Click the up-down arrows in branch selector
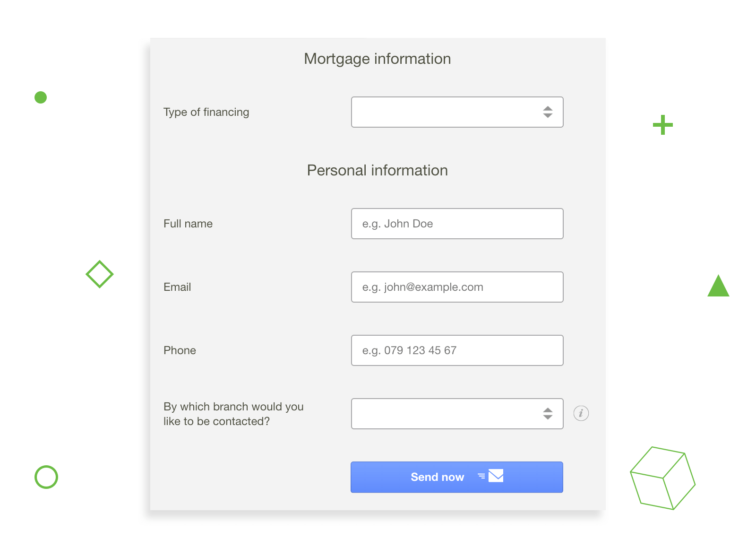The image size is (756, 548). [547, 414]
